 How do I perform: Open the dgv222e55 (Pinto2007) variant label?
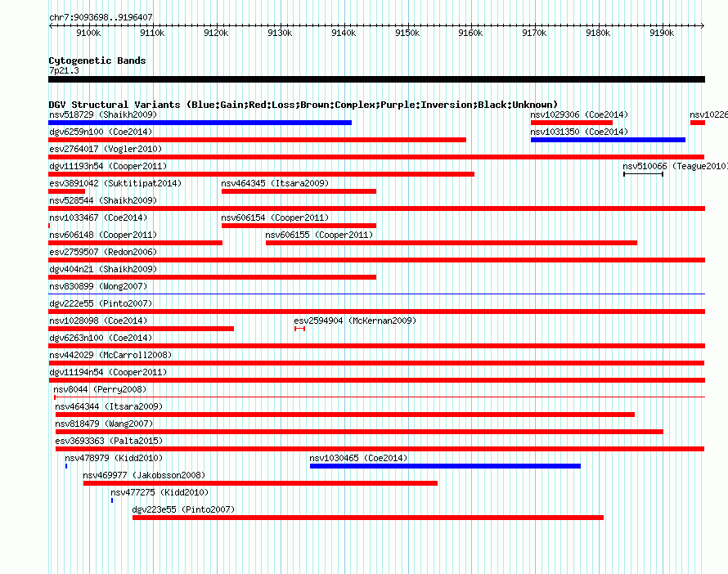tap(101, 303)
